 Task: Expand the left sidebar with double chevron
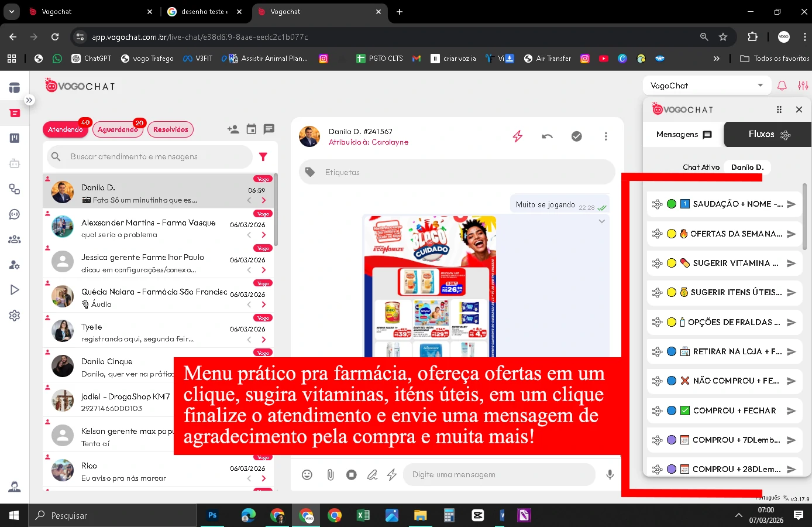click(x=29, y=100)
